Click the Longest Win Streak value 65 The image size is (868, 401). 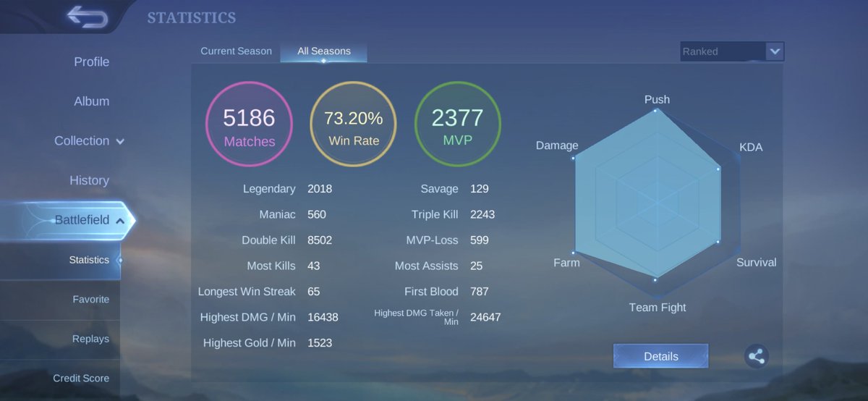(x=313, y=291)
